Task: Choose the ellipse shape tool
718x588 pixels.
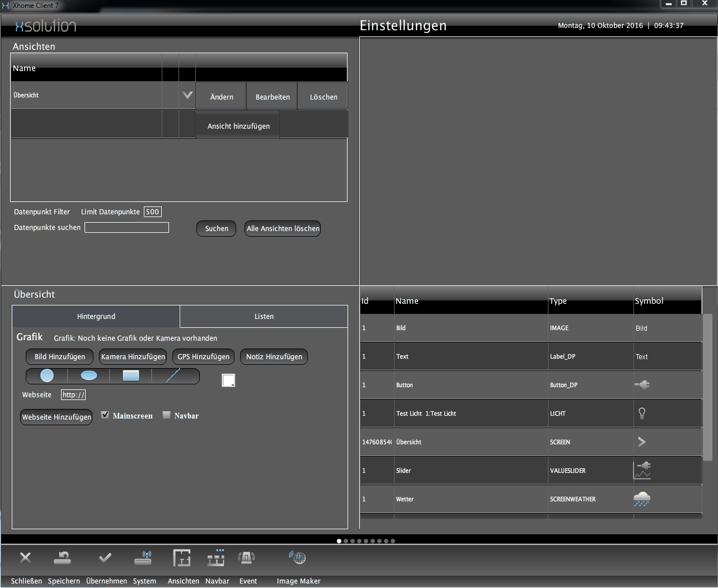Action: coord(88,375)
